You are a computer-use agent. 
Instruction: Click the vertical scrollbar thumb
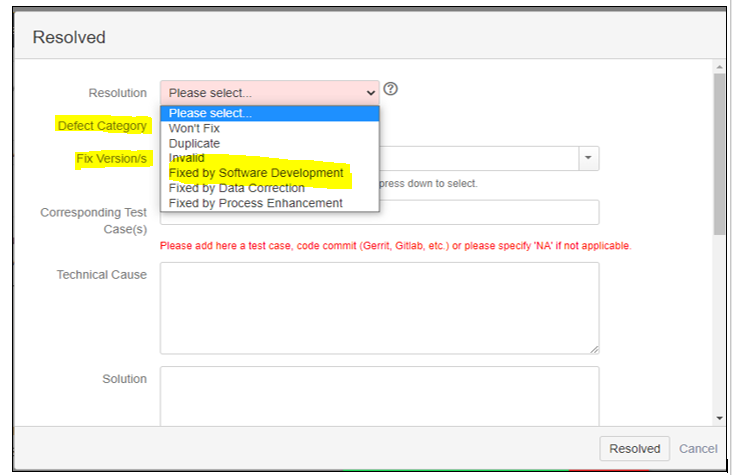pos(719,154)
